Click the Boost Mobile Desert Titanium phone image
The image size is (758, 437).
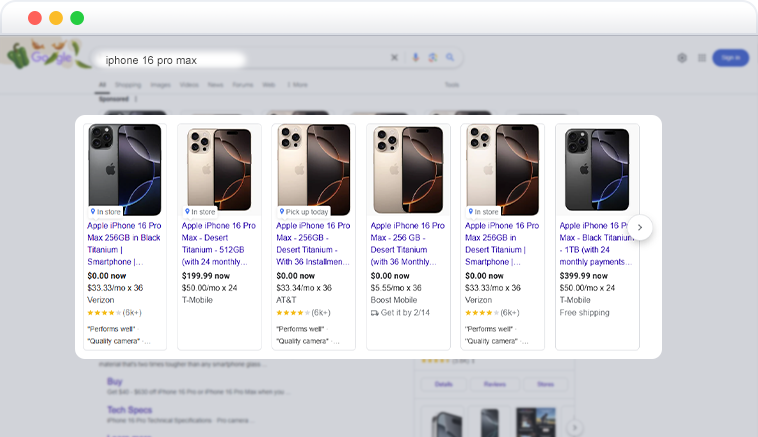coord(408,170)
